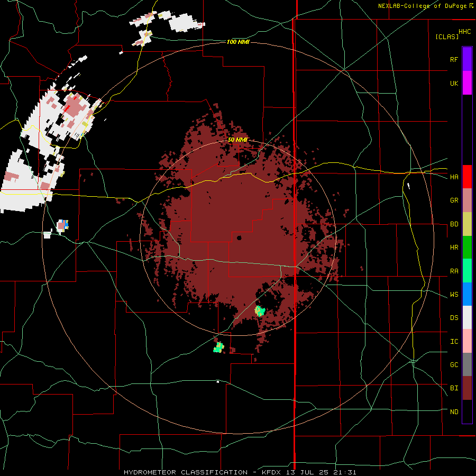The image size is (476, 476).
Task: Click the ND black legend swatch
Action: pyautogui.click(x=467, y=411)
